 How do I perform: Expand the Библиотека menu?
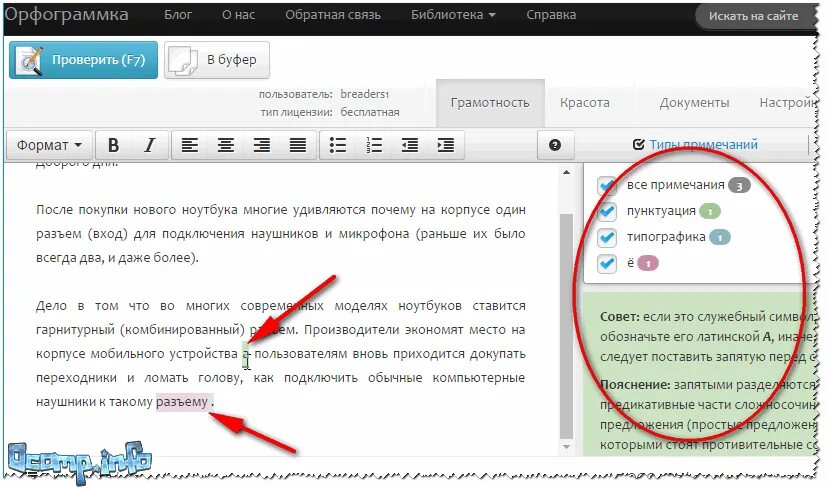point(453,15)
